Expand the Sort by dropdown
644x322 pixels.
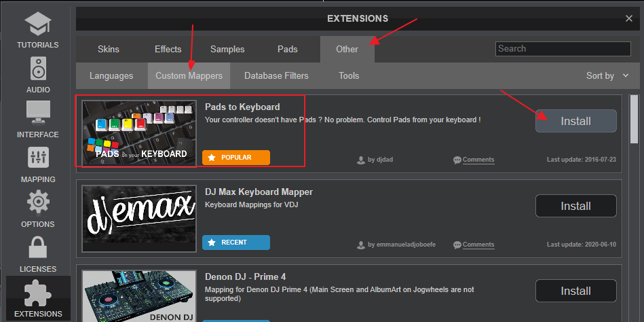click(607, 75)
